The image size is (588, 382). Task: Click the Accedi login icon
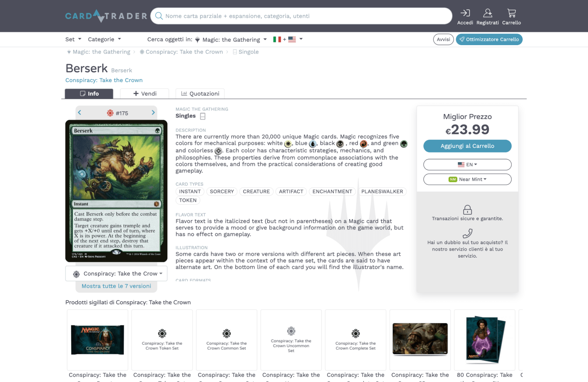tap(465, 13)
